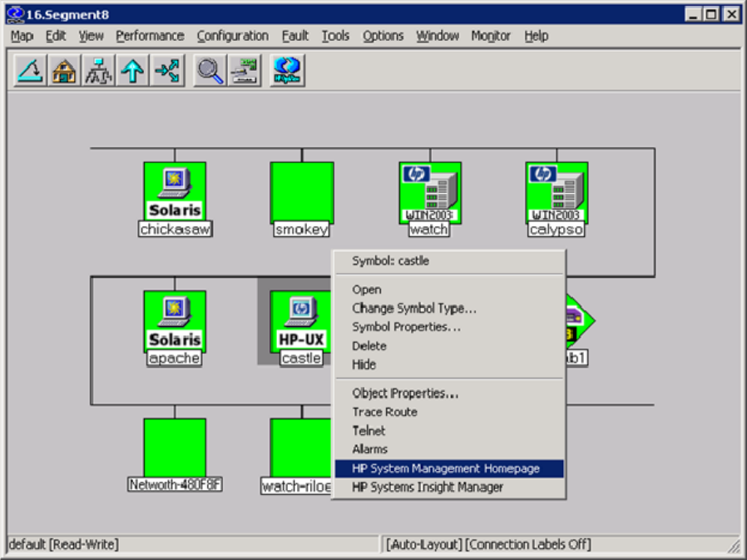The image size is (747, 560).
Task: Open Alarms from the context menu
Action: 449,449
